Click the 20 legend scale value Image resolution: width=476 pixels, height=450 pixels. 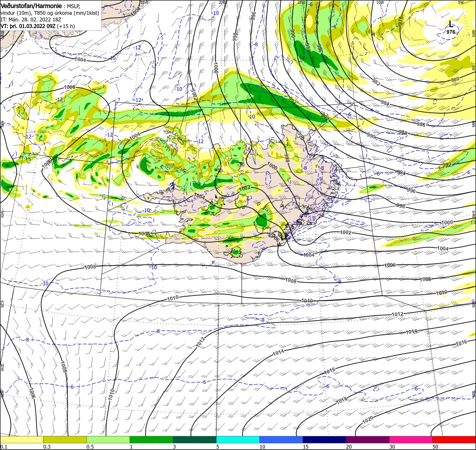pos(349,447)
